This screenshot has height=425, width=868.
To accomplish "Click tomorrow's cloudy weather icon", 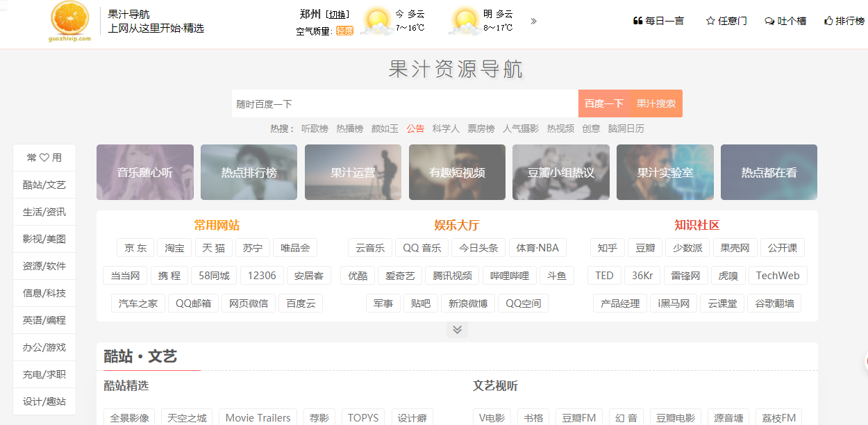I will [465, 22].
